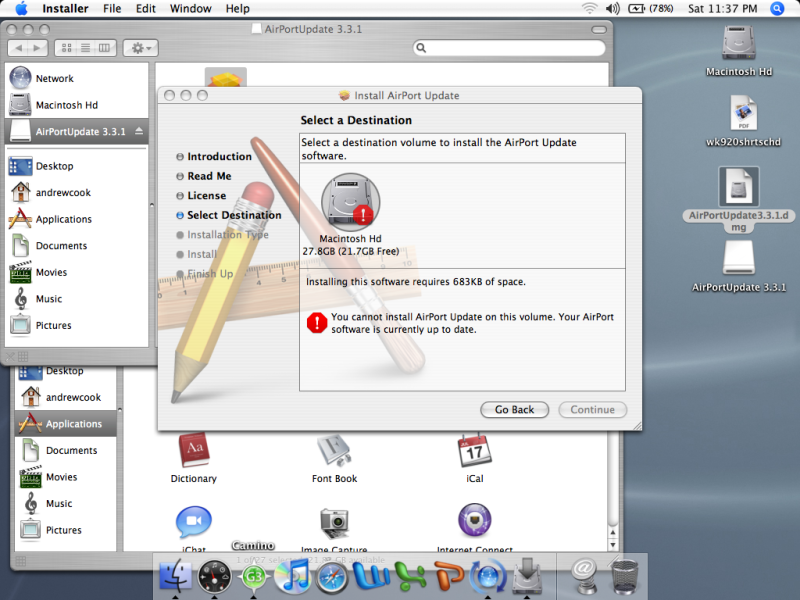
Task: Open the Installer menu
Action: pyautogui.click(x=65, y=8)
